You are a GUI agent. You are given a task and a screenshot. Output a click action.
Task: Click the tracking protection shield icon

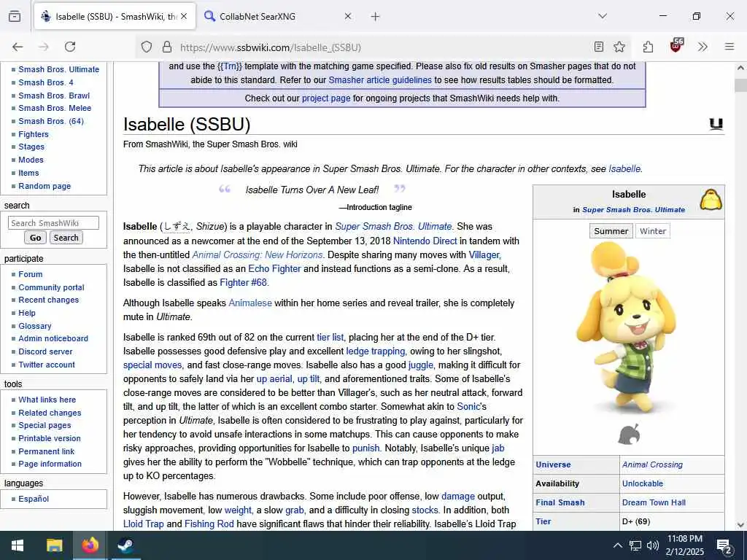click(x=147, y=47)
